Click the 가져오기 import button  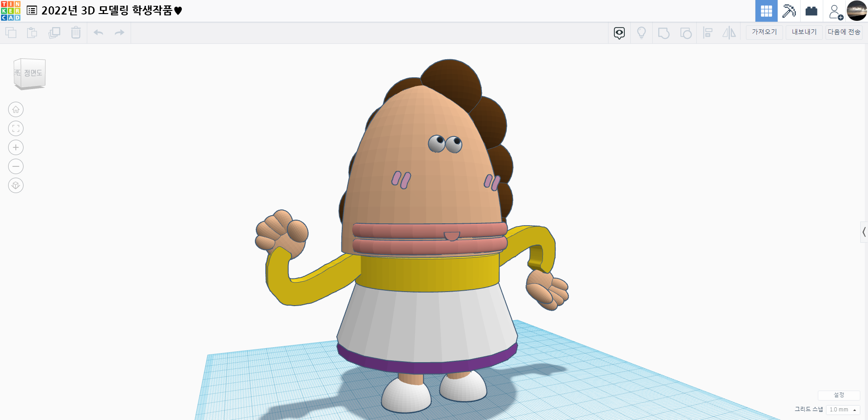pos(764,32)
